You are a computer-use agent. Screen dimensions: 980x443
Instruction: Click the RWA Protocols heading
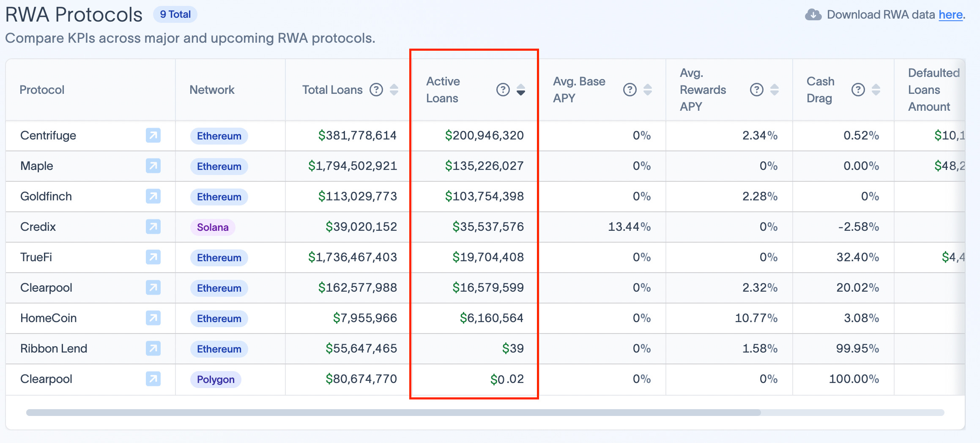74,15
